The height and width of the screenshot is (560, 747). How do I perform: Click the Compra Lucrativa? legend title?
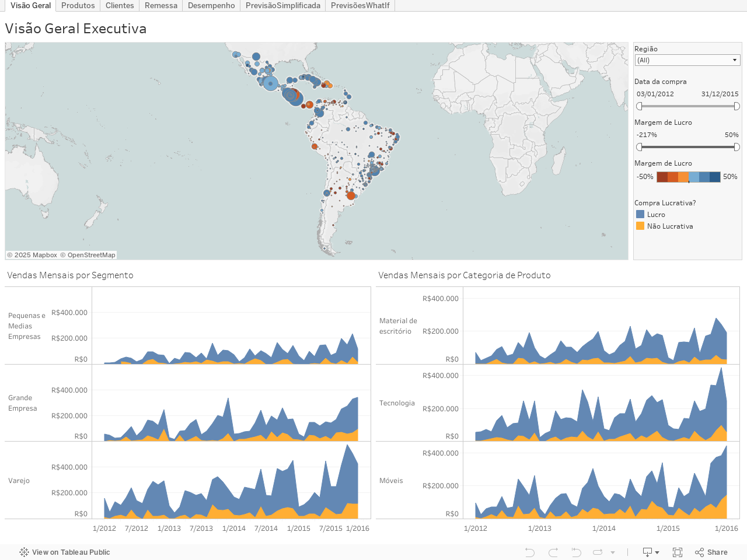coord(665,203)
